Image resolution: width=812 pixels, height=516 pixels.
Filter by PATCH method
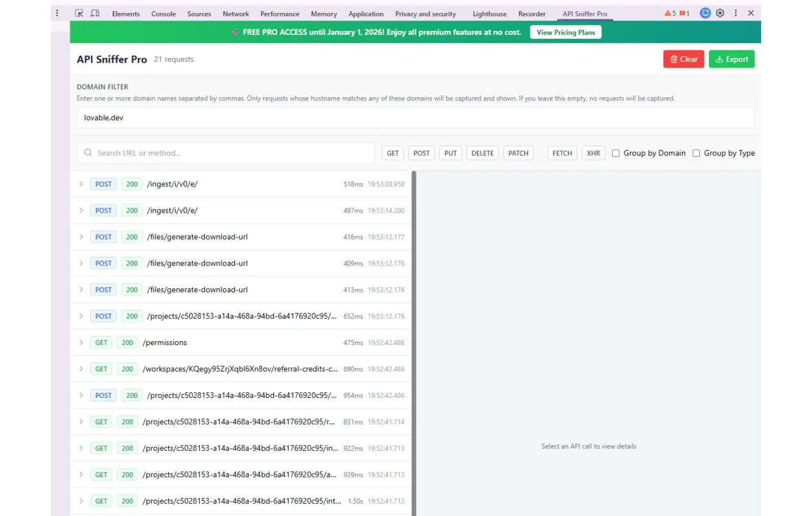[x=518, y=153]
